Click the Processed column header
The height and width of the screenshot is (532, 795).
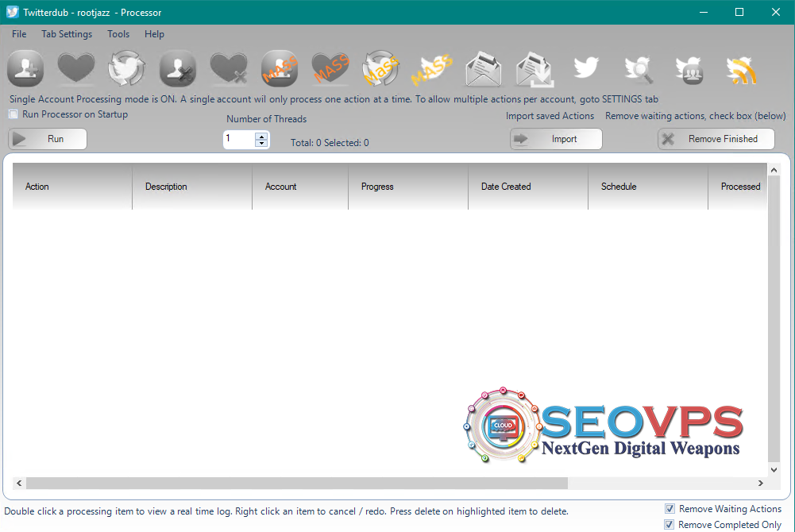pyautogui.click(x=738, y=187)
